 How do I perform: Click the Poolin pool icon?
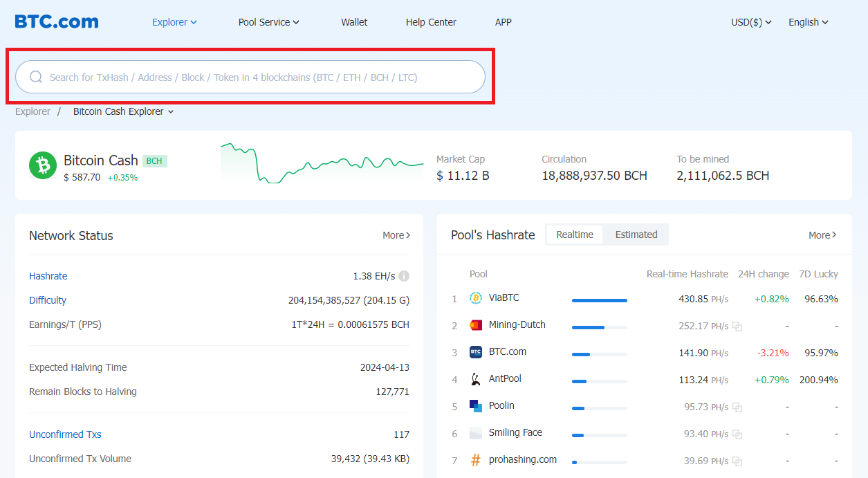(x=476, y=406)
